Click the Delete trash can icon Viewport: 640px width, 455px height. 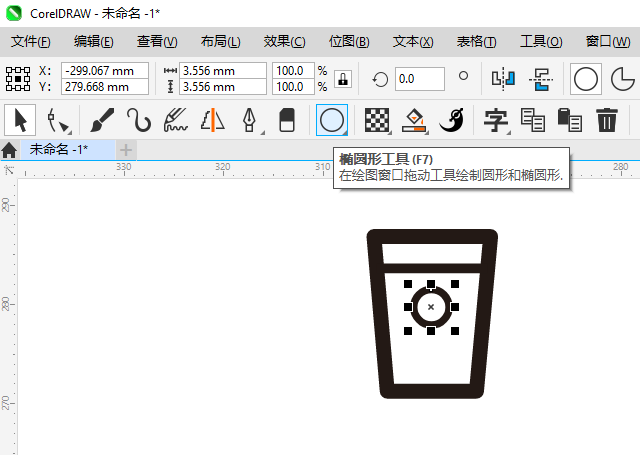click(x=607, y=120)
